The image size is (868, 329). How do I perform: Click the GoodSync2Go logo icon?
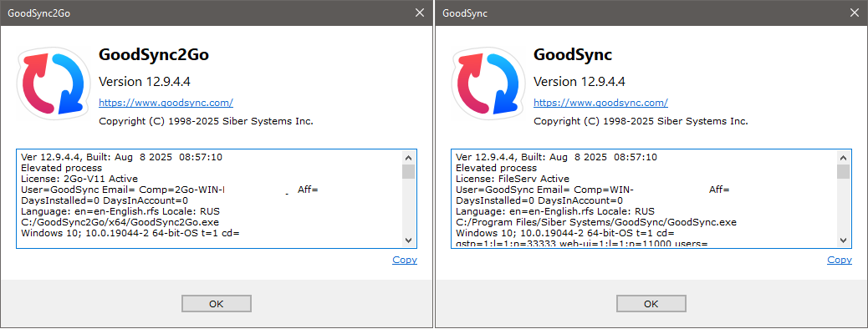pyautogui.click(x=54, y=84)
